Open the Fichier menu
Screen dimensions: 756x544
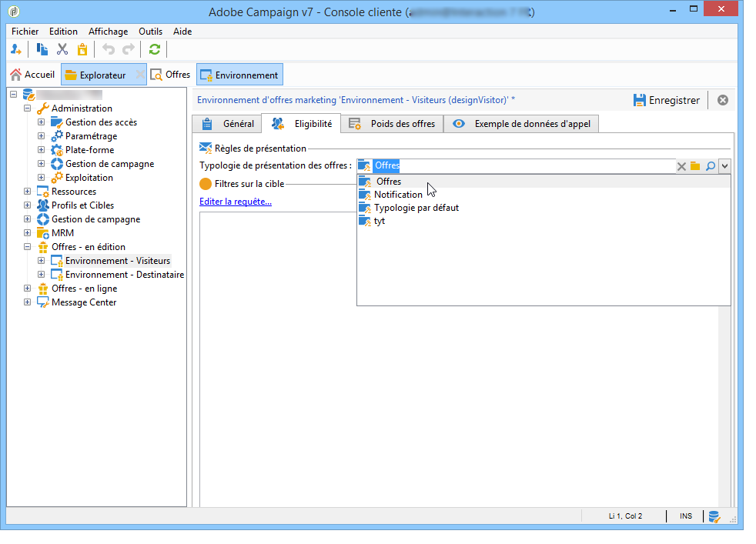tap(25, 32)
